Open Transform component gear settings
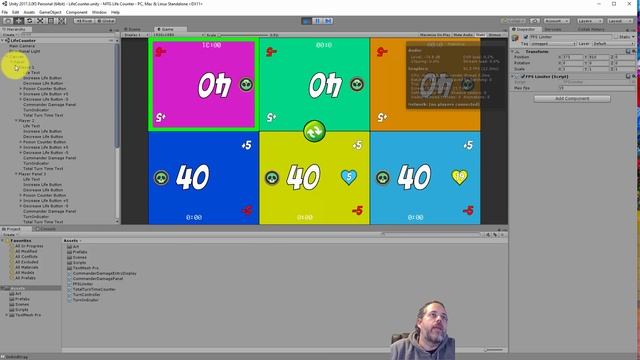640x360 pixels. coord(634,51)
